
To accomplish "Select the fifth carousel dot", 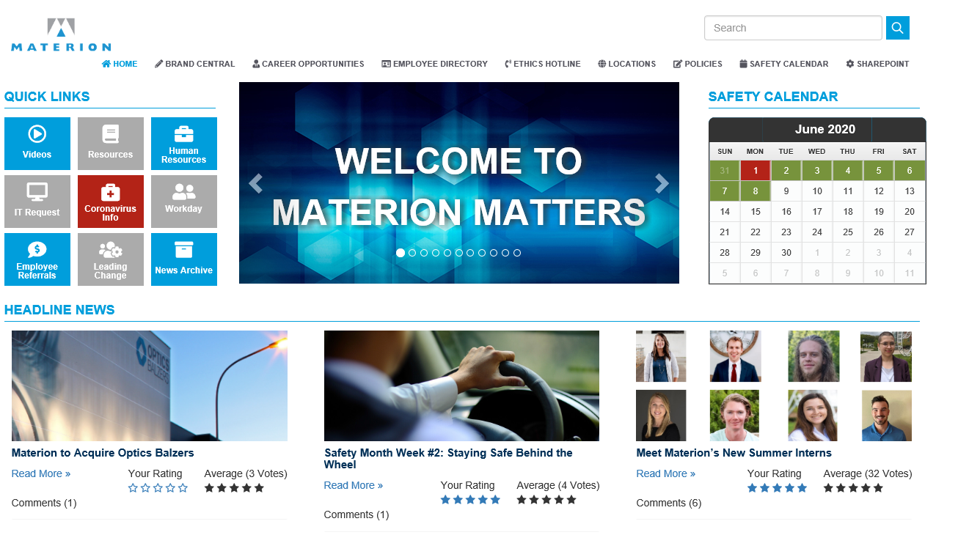I will point(447,253).
